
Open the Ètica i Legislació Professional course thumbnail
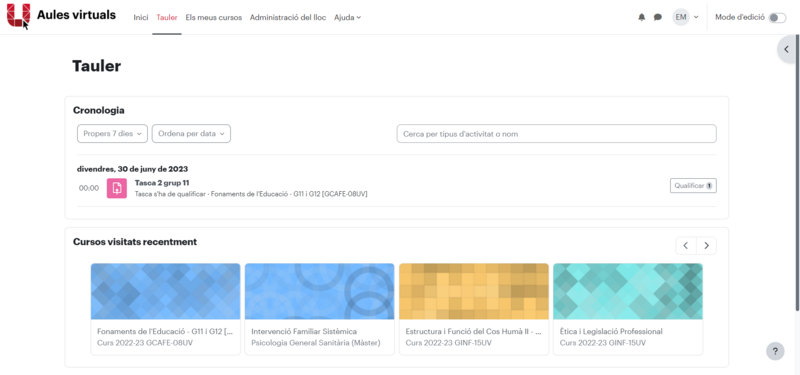(x=628, y=291)
